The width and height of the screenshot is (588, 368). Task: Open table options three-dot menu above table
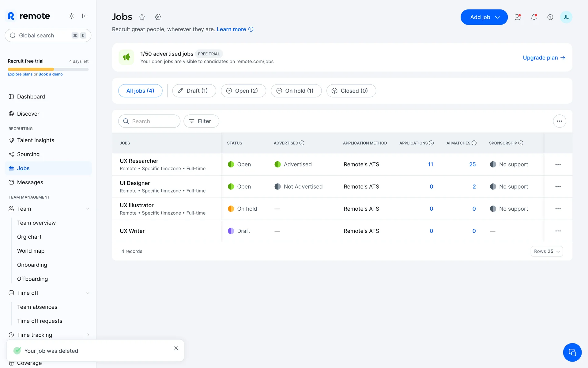tap(559, 121)
